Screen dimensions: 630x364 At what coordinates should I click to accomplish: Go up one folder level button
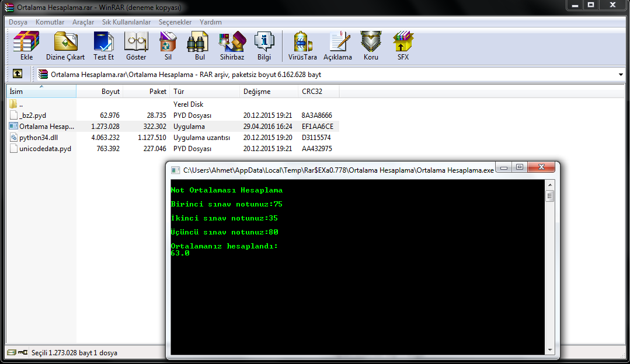click(x=18, y=74)
